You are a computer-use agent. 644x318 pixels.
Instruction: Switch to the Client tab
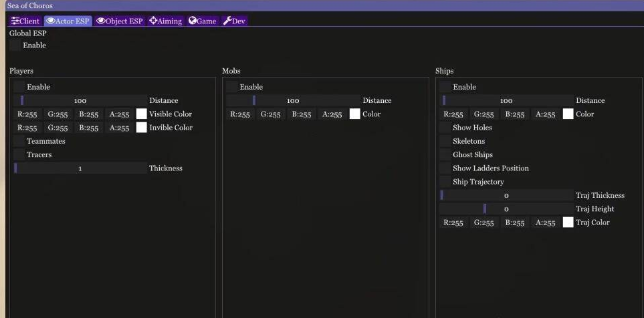[25, 21]
